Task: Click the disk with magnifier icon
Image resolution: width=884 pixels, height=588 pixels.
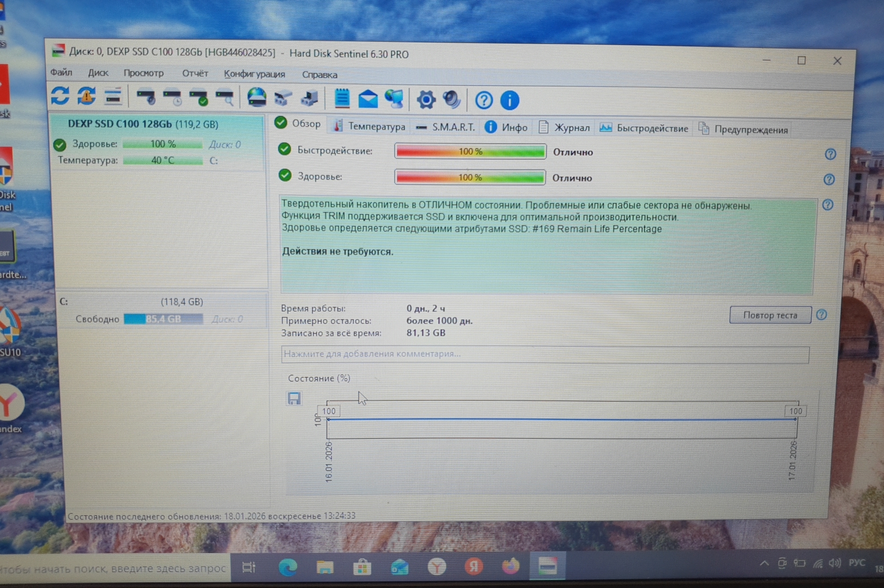Action: (x=225, y=98)
